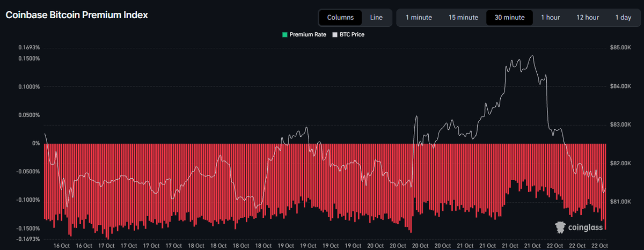Click the -0.0500% axis label
This screenshot has height=250, width=644.
[x=28, y=172]
